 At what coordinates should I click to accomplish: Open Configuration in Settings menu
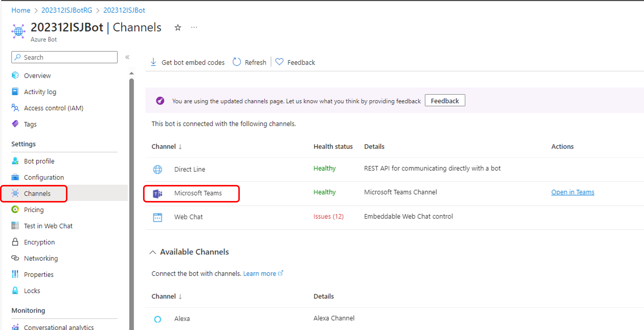[44, 177]
